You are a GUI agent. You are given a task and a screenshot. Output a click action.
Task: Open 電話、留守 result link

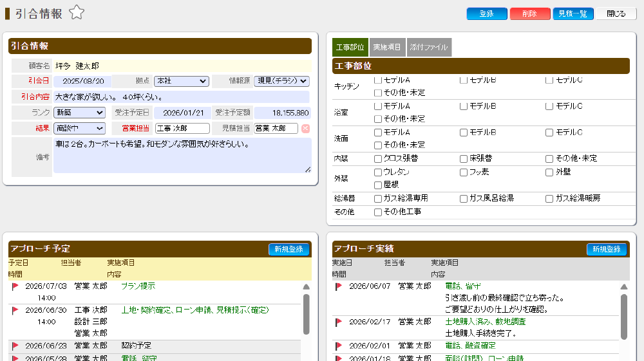pos(463,286)
